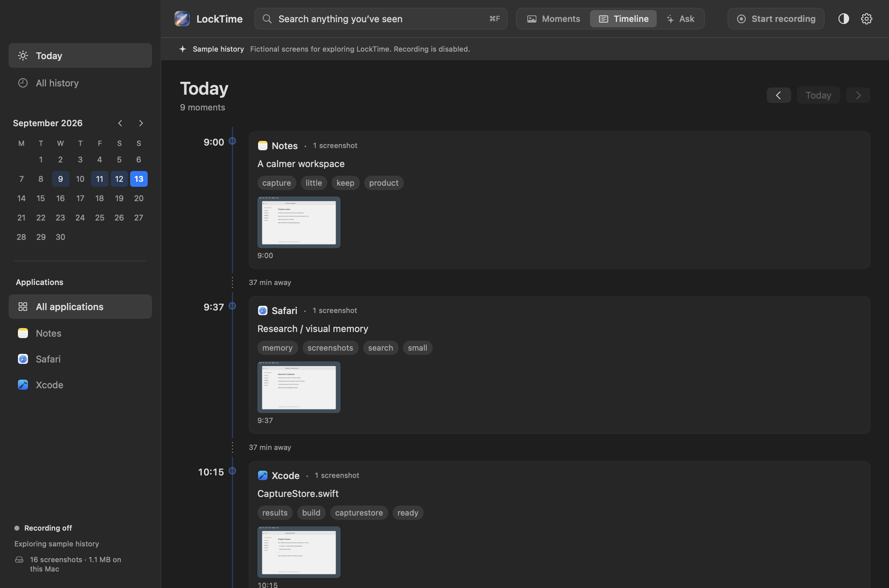This screenshot has width=889, height=588.
Task: Click the Safari icon in the 9:37 card
Action: (x=262, y=310)
